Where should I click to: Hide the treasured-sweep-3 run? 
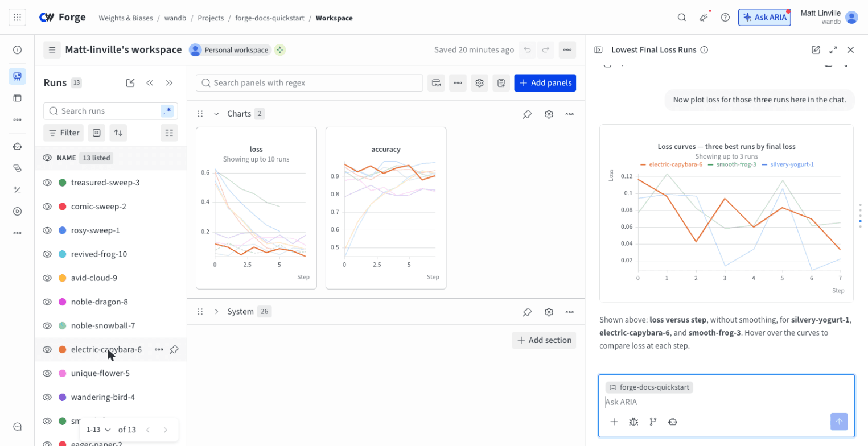pos(47,183)
